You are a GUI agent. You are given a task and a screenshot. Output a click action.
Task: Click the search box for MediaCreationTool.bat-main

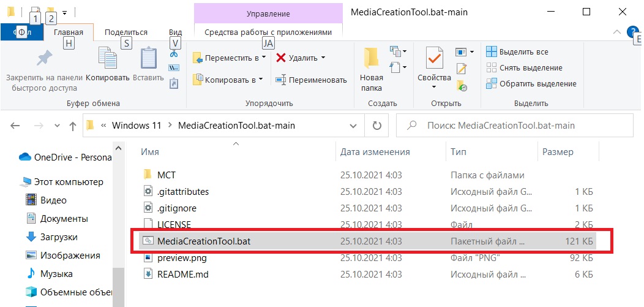point(514,126)
